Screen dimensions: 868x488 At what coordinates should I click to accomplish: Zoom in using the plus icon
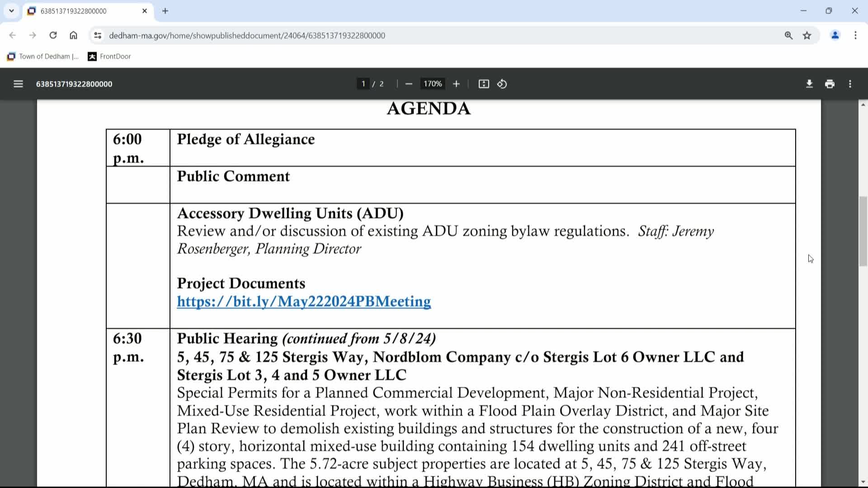456,84
